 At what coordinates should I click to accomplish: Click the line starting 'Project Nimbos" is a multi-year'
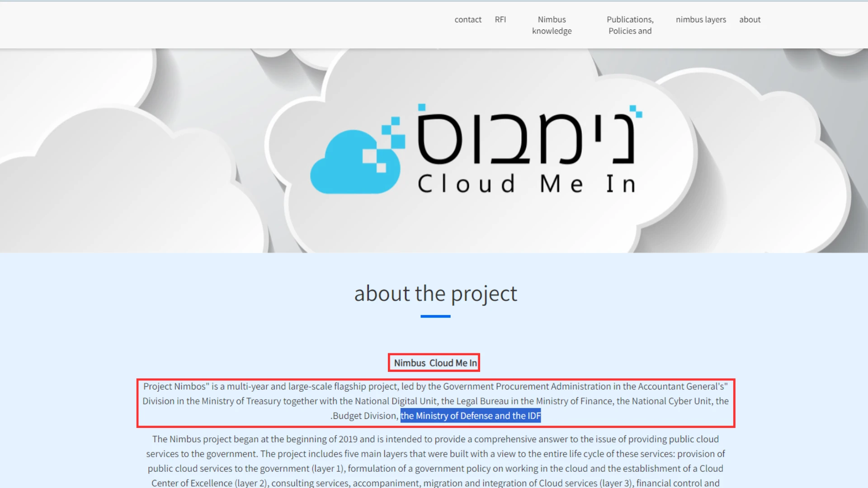tap(435, 386)
